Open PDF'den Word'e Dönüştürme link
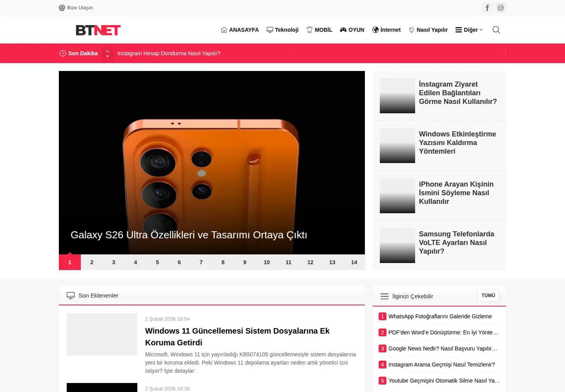Viewport: 565px width, 392px height. (443, 332)
